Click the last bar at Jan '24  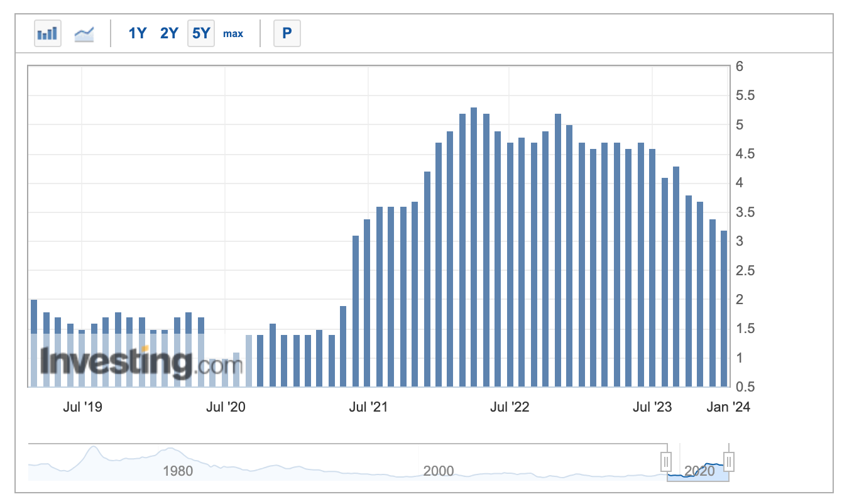coord(724,309)
